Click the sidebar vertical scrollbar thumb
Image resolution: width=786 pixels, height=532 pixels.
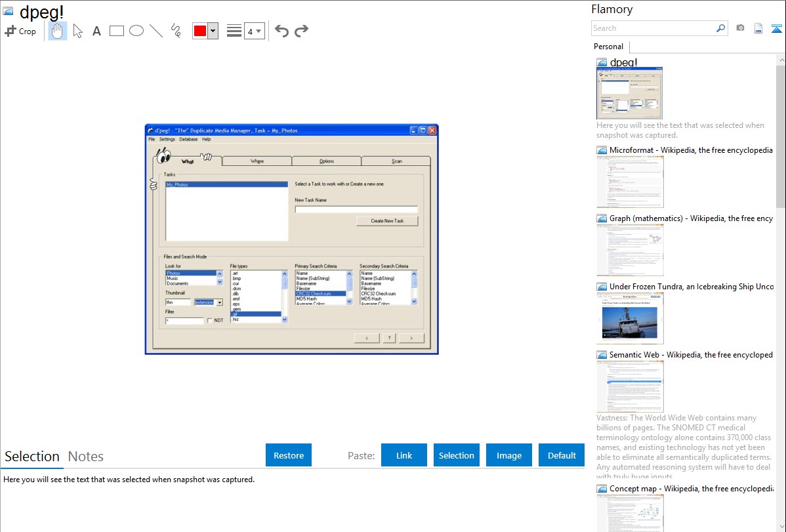tap(781, 136)
